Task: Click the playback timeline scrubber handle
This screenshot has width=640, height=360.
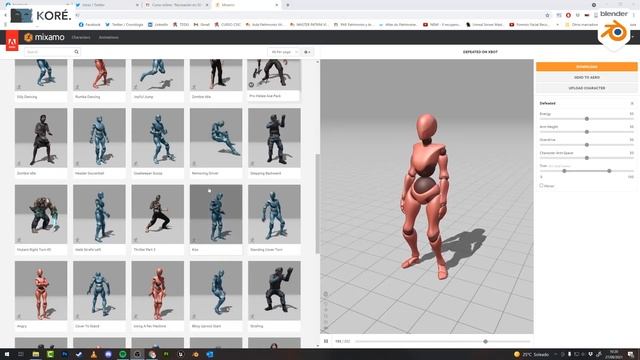Action: (485, 341)
